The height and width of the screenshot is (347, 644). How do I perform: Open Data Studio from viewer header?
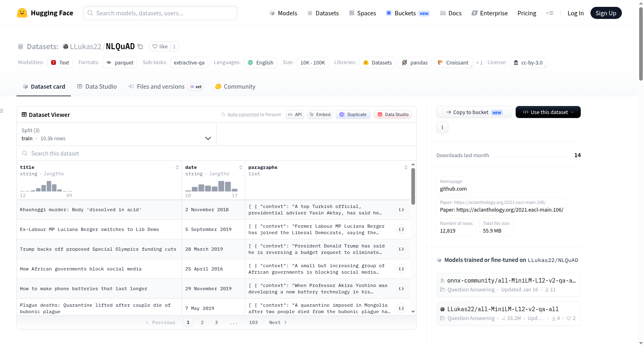click(393, 114)
